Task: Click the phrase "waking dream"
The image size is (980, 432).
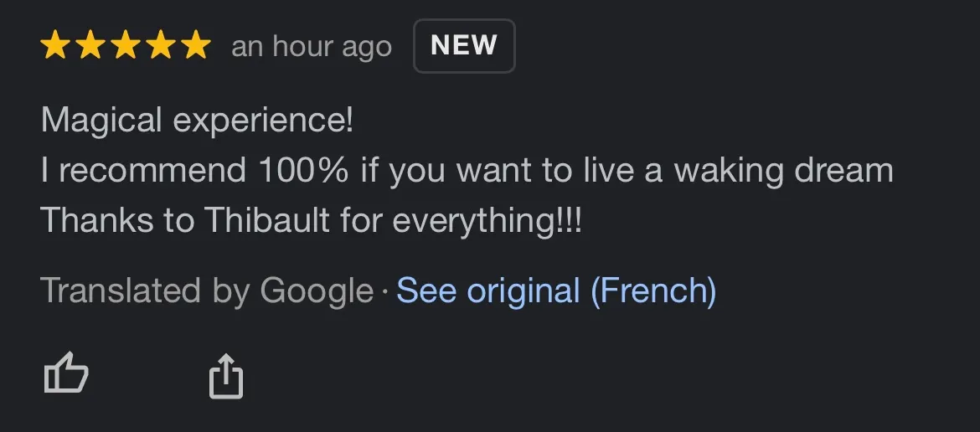Action: (x=783, y=171)
